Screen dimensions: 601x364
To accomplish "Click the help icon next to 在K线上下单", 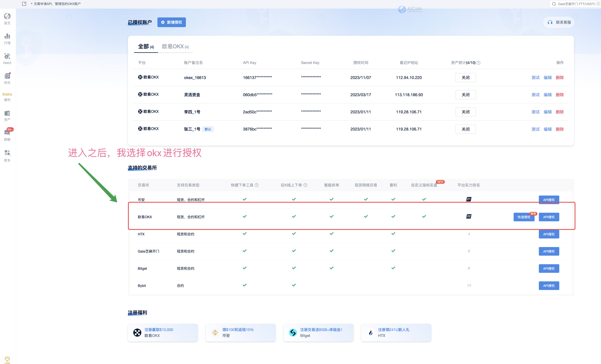I will point(305,185).
